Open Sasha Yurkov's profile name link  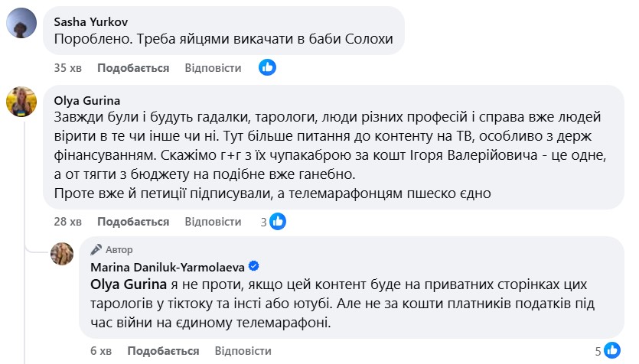pyautogui.click(x=91, y=22)
